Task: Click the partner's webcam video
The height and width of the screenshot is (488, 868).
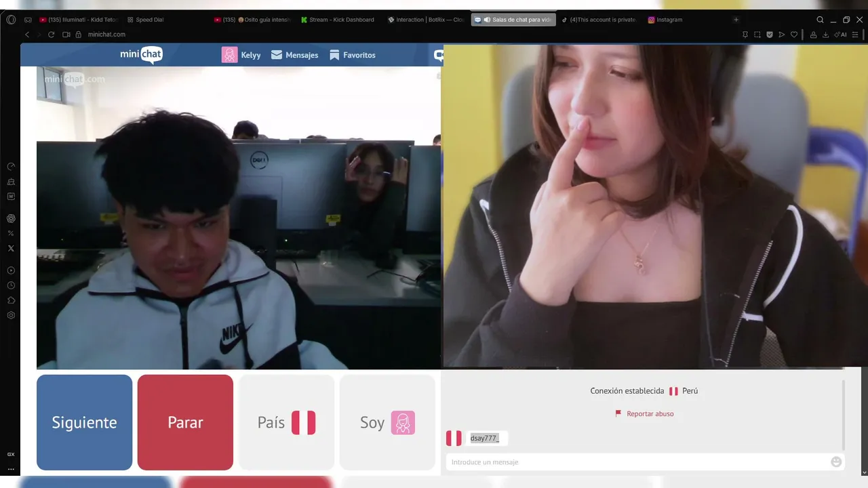Action: (x=239, y=218)
